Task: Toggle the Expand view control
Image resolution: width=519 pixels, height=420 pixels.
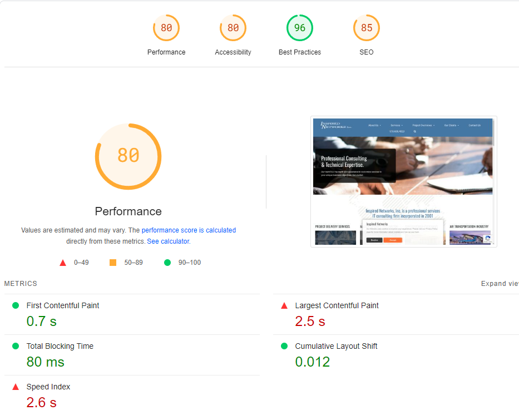Action: (500, 284)
